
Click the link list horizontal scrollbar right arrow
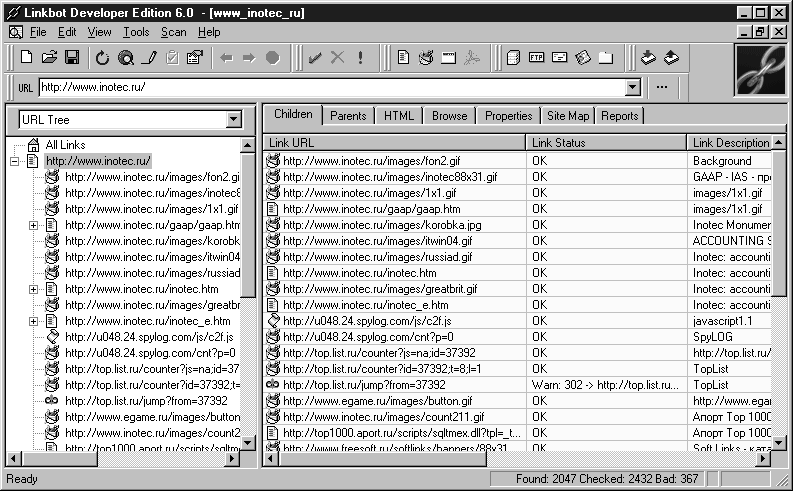[x=763, y=459]
